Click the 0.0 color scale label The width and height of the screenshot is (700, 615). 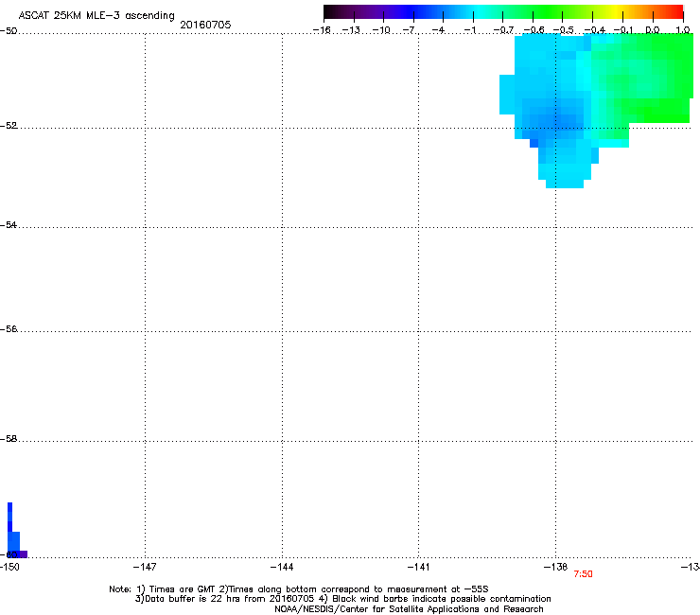[653, 30]
